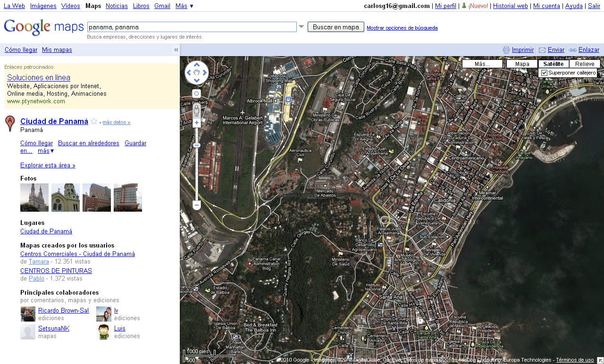The height and width of the screenshot is (364, 604).
Task: Click the Buscar en mapa button
Action: click(336, 27)
